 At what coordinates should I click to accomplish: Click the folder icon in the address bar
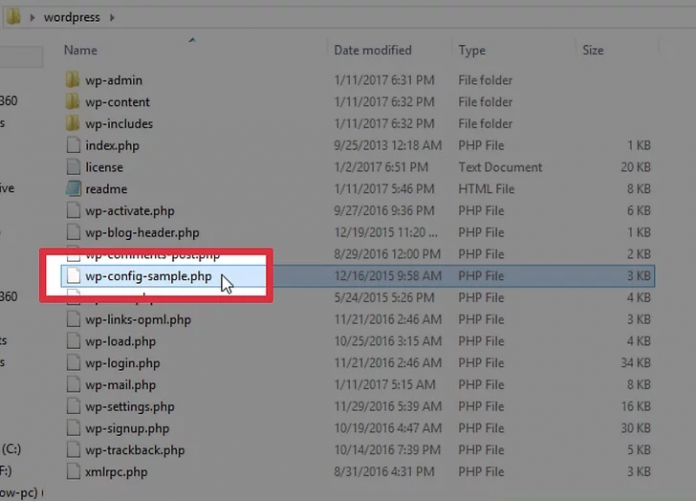point(13,17)
